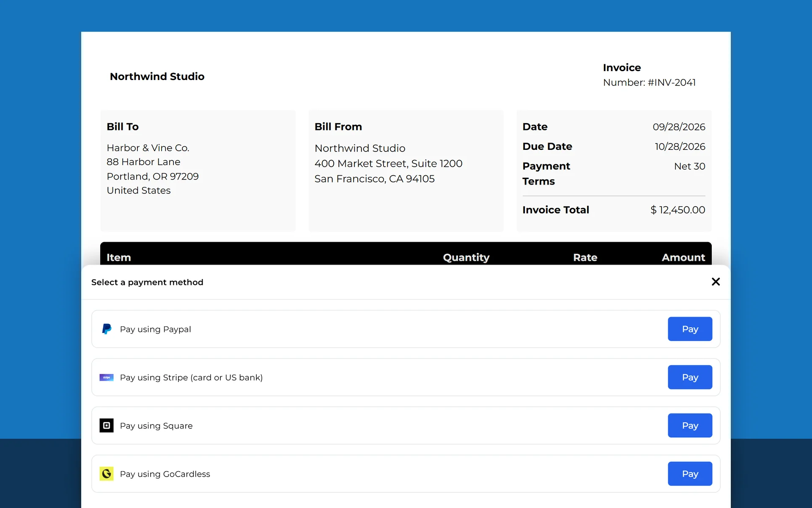Select 'Pay using GoCardless' label
The width and height of the screenshot is (812, 508).
[x=165, y=474]
